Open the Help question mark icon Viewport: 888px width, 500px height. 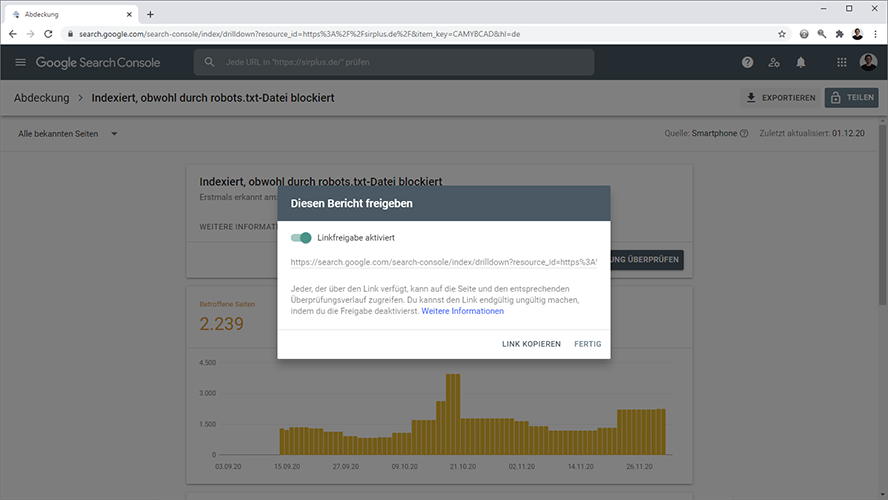click(748, 62)
